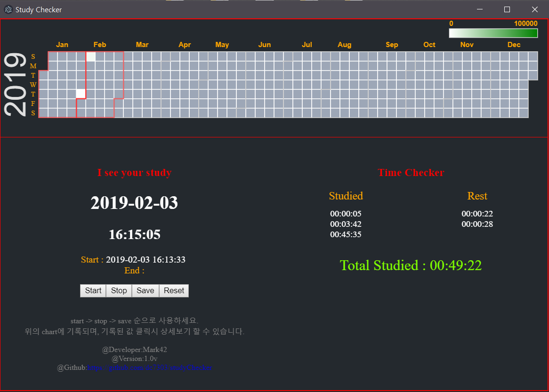
Task: Save the study session
Action: 145,290
